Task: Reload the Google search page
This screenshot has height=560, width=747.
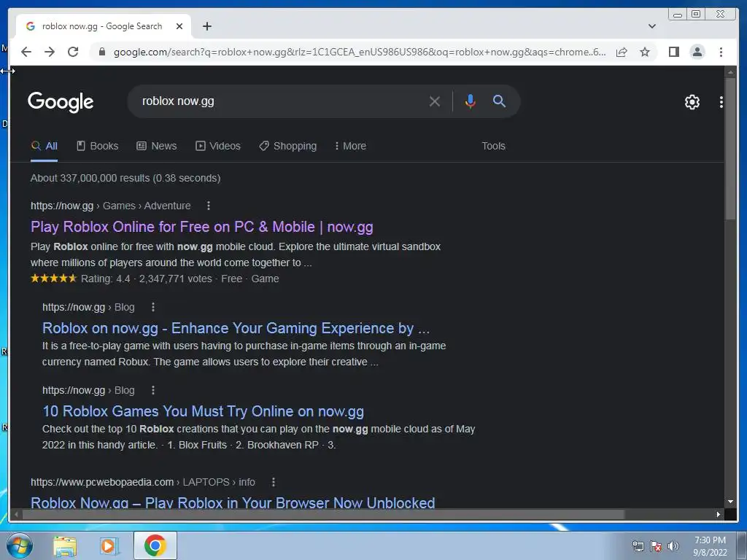Action: tap(73, 52)
